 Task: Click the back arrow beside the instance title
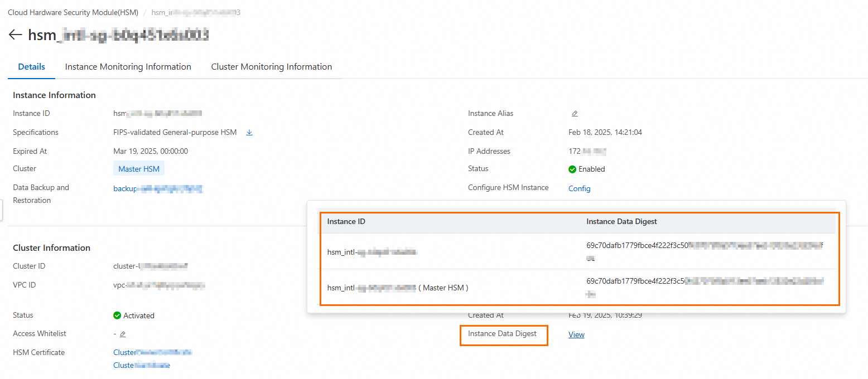click(x=15, y=35)
